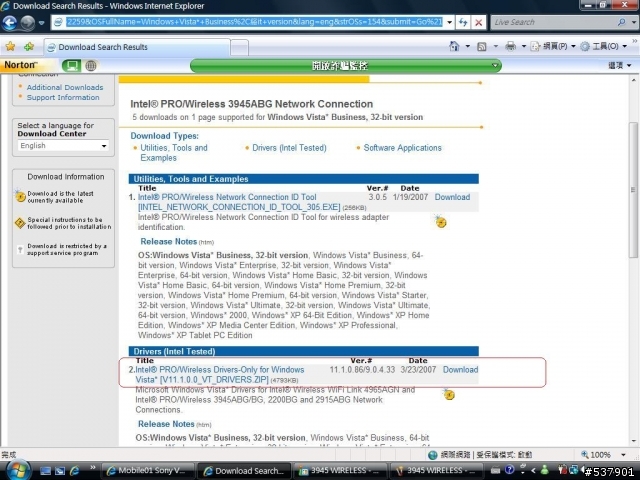The height and width of the screenshot is (480, 640).
Task: Open the Home icon dropdown arrow
Action: (x=468, y=47)
